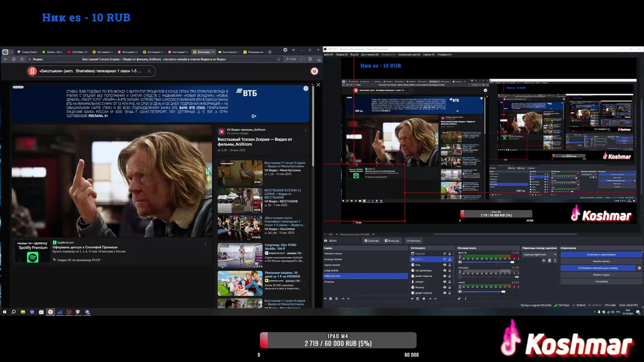
Task: Enable Режим студии
Action: [601, 275]
